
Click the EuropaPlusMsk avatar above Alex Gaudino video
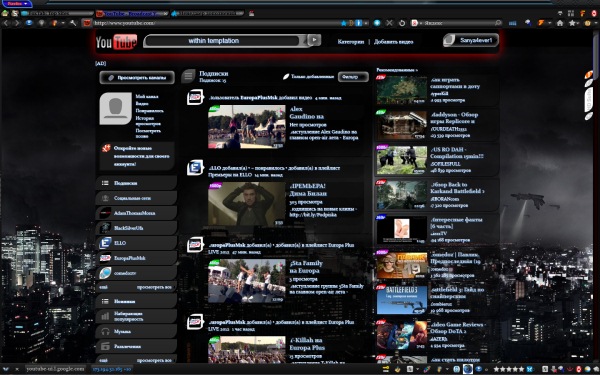pyautogui.click(x=195, y=97)
